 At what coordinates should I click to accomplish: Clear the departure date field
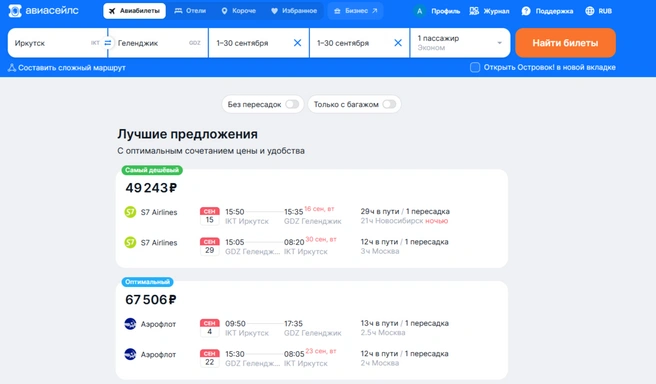297,43
